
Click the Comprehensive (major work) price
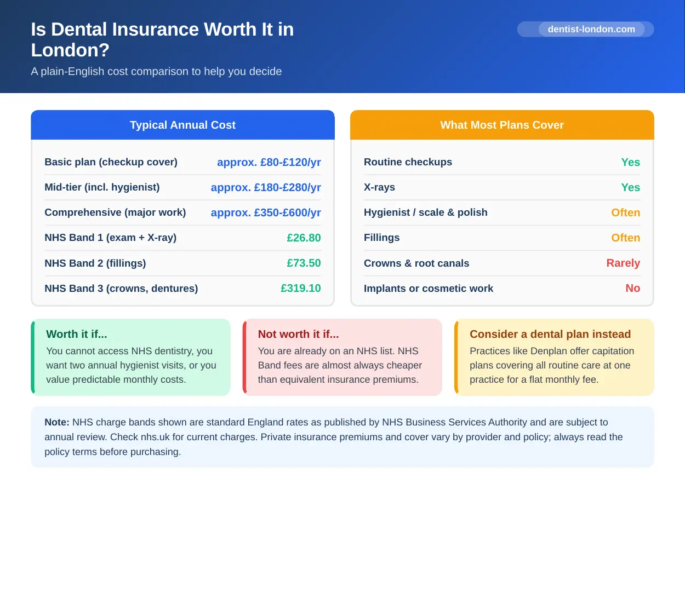pyautogui.click(x=266, y=212)
